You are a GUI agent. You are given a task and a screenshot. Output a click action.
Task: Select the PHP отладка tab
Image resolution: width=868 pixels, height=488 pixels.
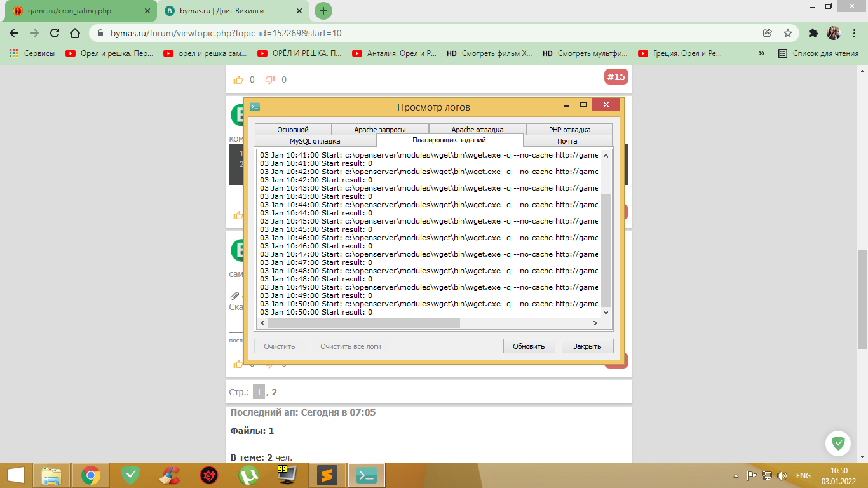[x=569, y=130]
